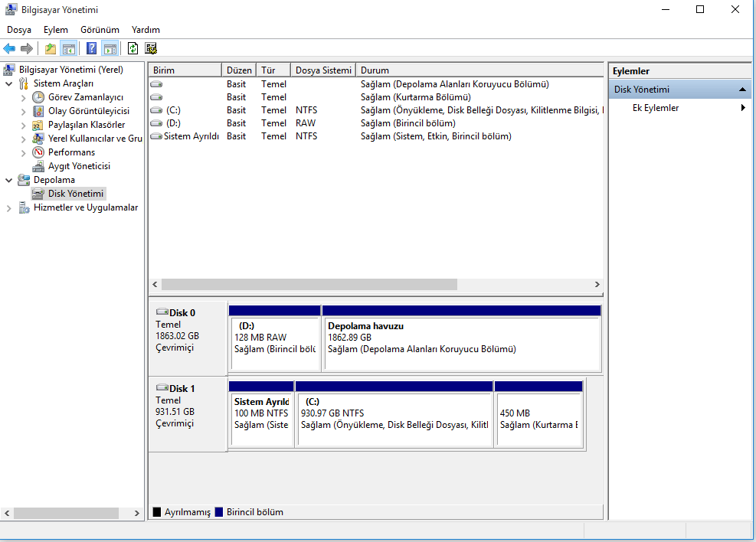Expand the Hizmetler ve Uygulamalar node
Screen dimensions: 756x542
[x=8, y=208]
